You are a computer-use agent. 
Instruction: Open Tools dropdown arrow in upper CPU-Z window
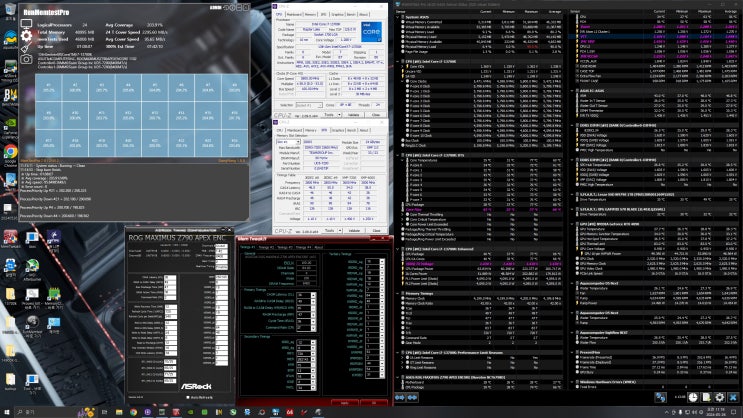tap(339, 115)
